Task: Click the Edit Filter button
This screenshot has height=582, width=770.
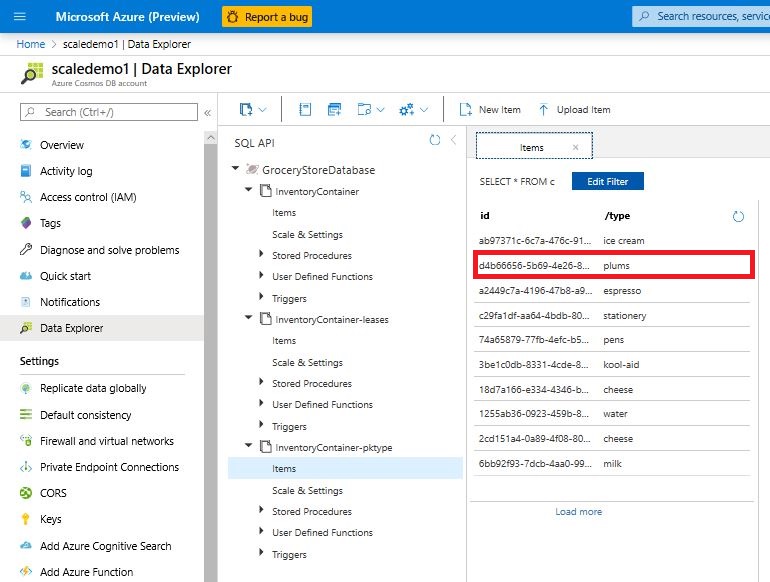Action: pos(607,181)
